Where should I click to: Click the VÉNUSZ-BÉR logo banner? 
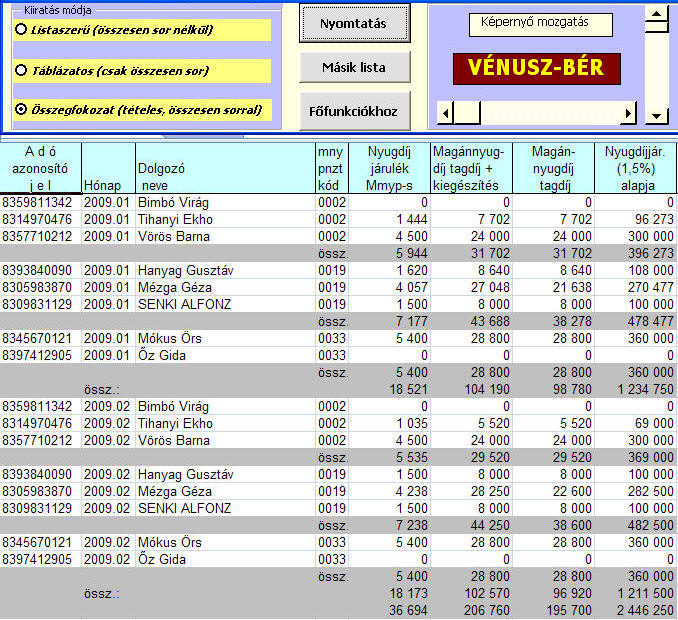tap(537, 68)
